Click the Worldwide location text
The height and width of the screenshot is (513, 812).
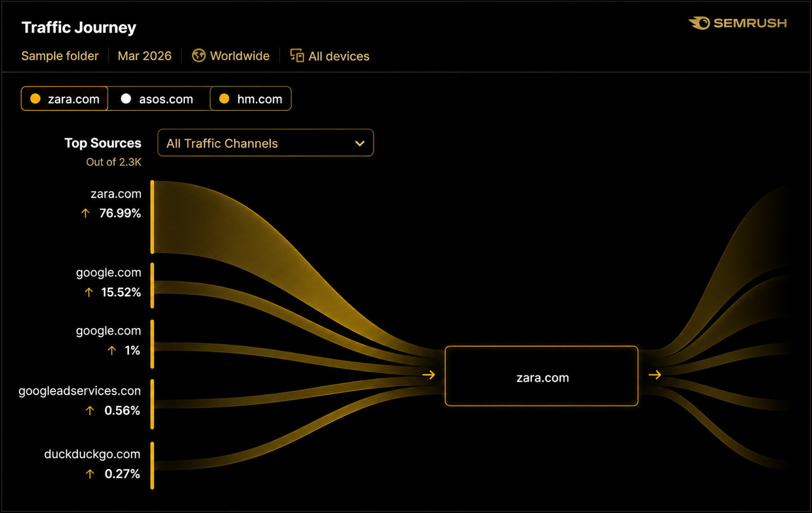click(x=240, y=56)
